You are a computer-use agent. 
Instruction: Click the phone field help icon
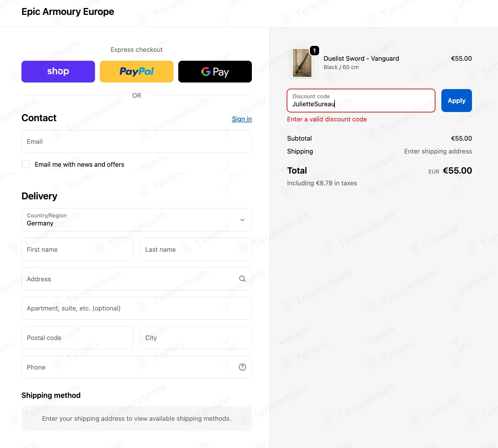coord(242,367)
